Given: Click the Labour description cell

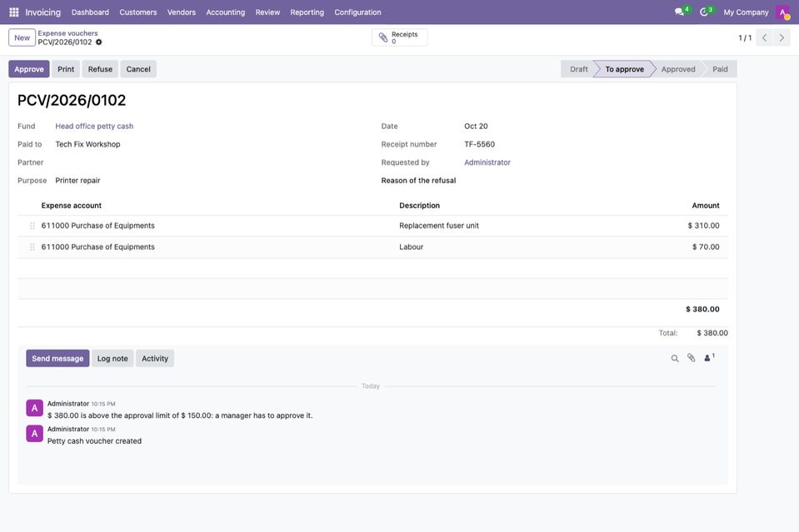Looking at the screenshot, I should [412, 247].
